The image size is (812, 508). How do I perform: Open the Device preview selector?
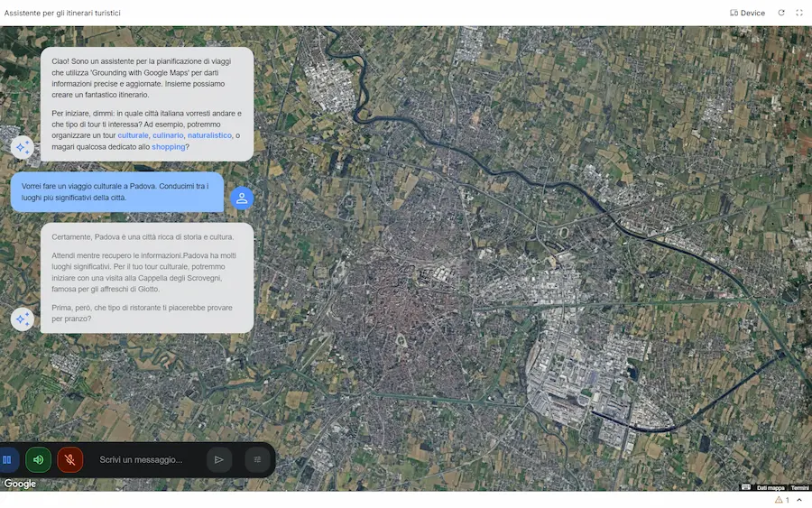(747, 13)
